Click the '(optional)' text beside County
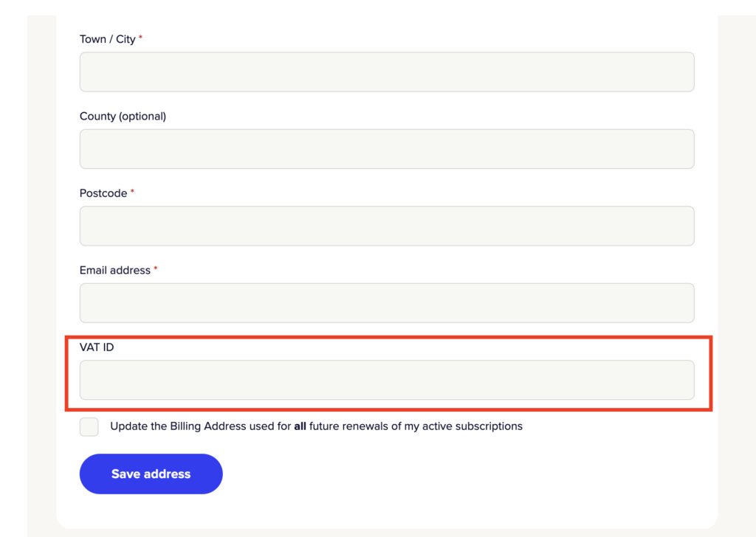 pyautogui.click(x=142, y=117)
